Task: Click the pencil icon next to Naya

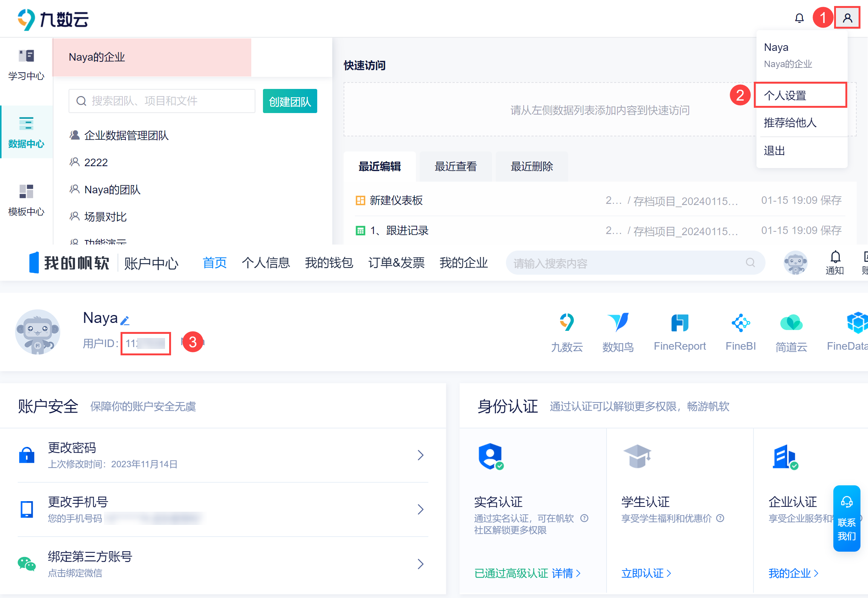Action: click(x=125, y=321)
